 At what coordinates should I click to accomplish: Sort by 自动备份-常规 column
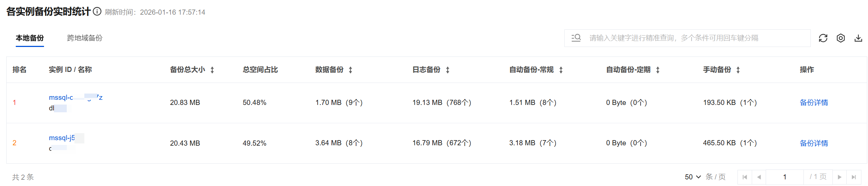[561, 70]
